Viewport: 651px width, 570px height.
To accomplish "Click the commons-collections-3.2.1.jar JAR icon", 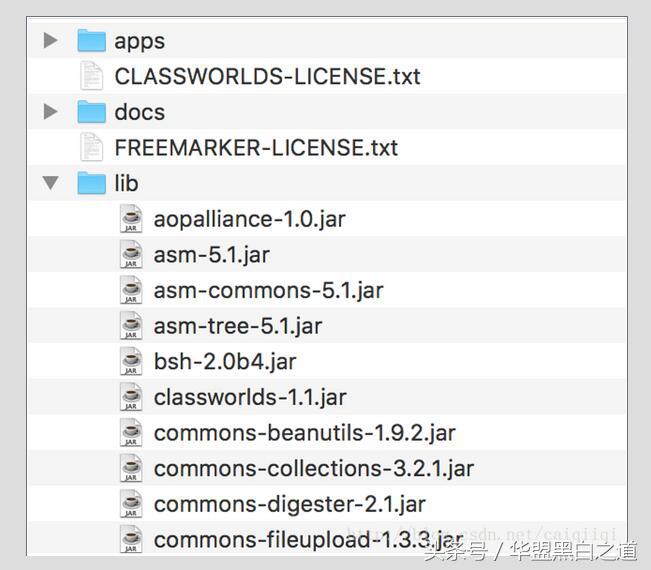I will pyautogui.click(x=131, y=468).
